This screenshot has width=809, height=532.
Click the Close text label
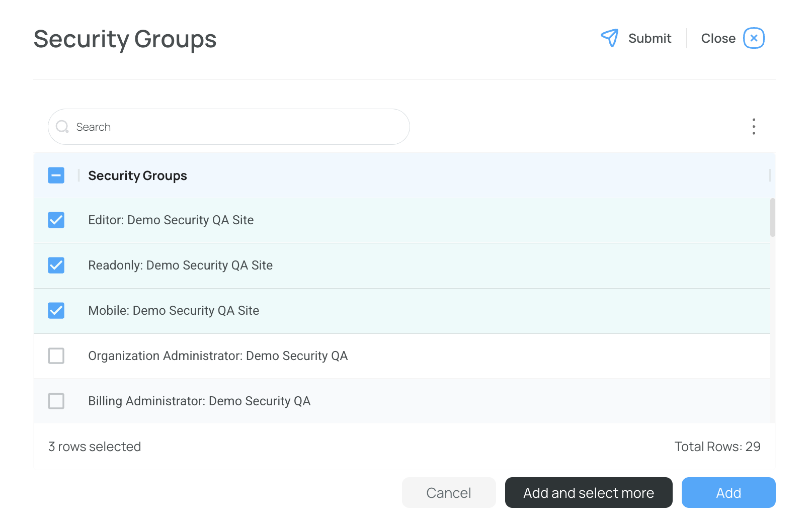click(x=718, y=39)
